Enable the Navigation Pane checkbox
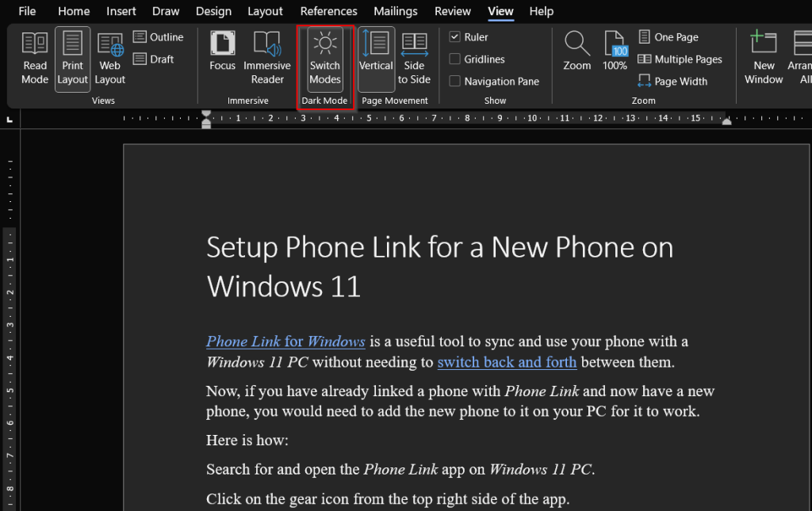Screen dimensions: 812x511 coord(454,81)
